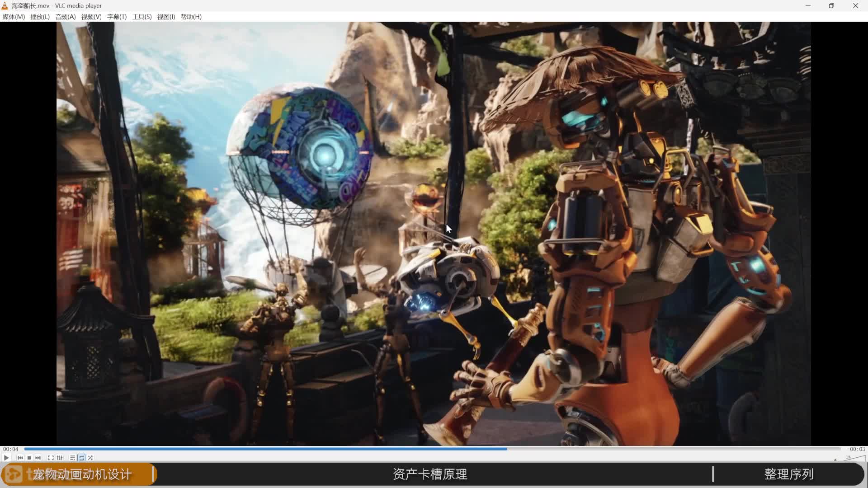
Task: Click elapsed time 00:04 label
Action: coord(11,449)
